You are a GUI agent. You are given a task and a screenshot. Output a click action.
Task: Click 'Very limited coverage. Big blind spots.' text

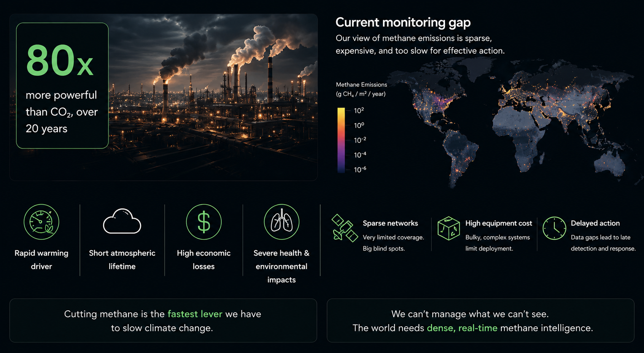tap(393, 243)
